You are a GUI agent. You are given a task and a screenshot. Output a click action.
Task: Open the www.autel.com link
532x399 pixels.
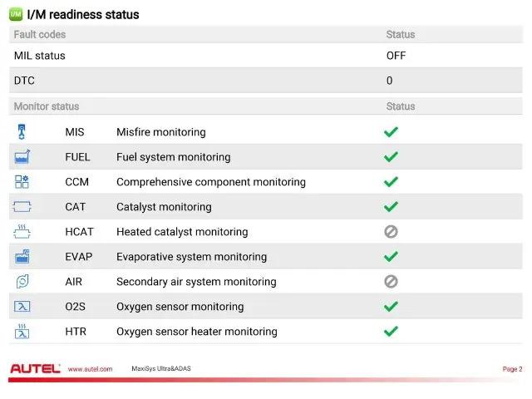coord(90,369)
